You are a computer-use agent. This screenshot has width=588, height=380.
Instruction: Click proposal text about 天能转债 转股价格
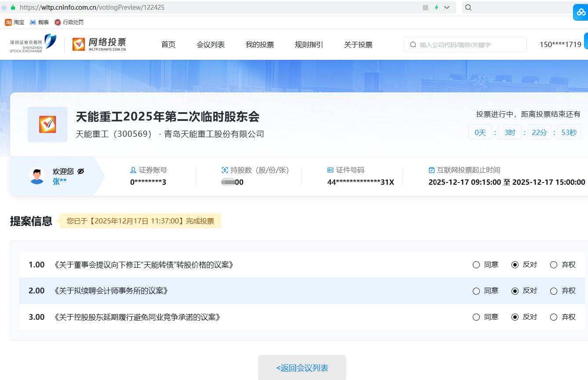(x=143, y=265)
